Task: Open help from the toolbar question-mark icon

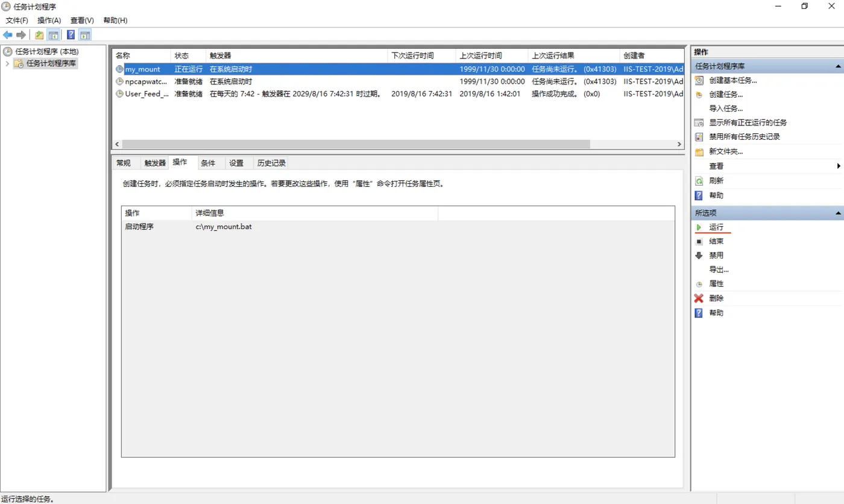Action: (71, 35)
